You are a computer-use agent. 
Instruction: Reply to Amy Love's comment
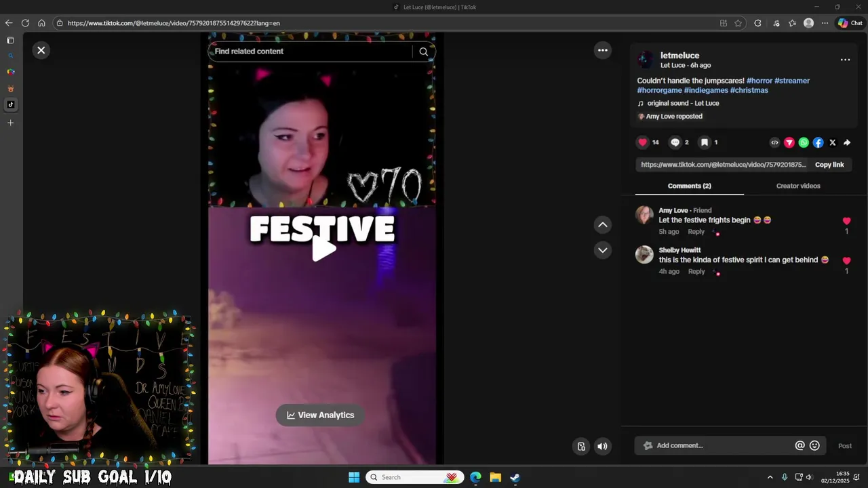pos(696,232)
